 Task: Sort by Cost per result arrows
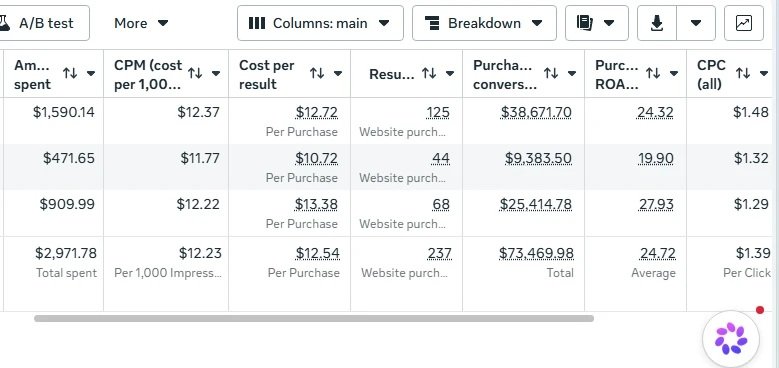coord(317,74)
